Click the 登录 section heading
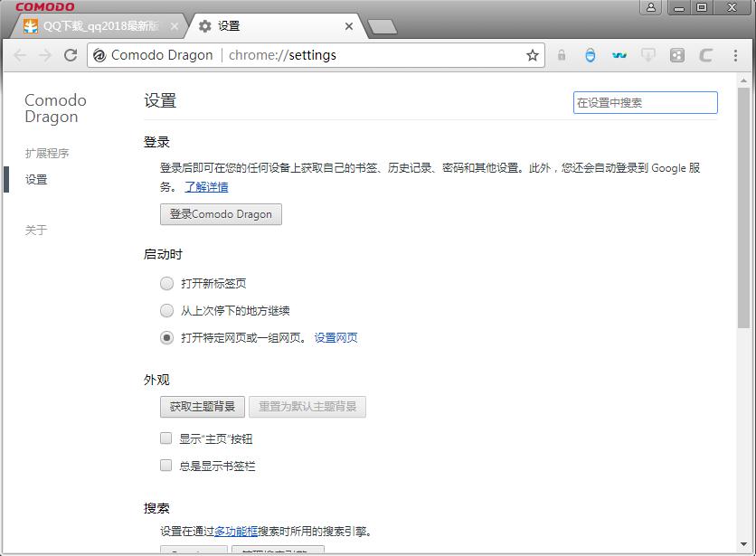 pyautogui.click(x=156, y=142)
